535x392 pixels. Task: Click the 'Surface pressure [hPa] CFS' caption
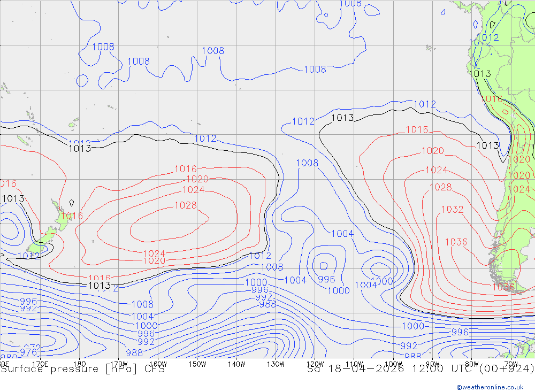(x=82, y=369)
